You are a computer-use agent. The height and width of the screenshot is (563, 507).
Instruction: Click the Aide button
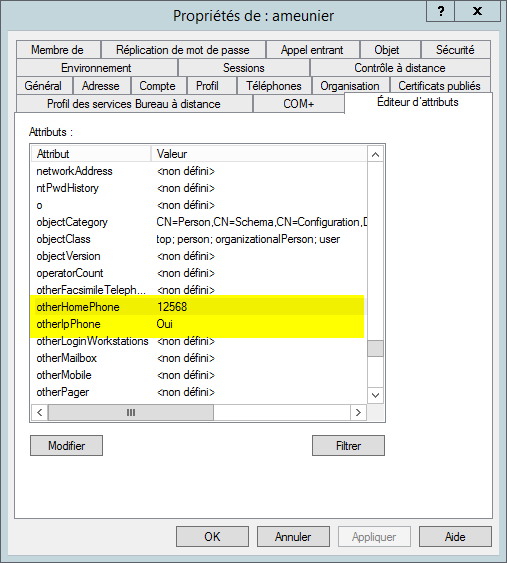455,536
